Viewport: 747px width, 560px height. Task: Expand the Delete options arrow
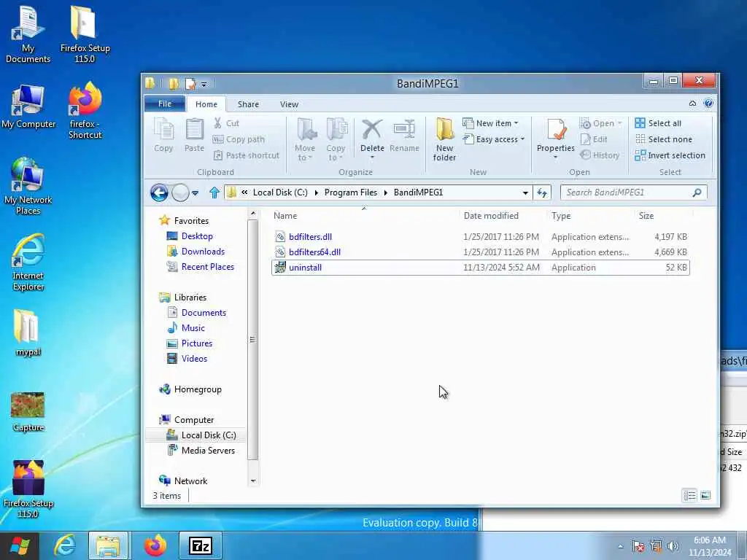(372, 157)
